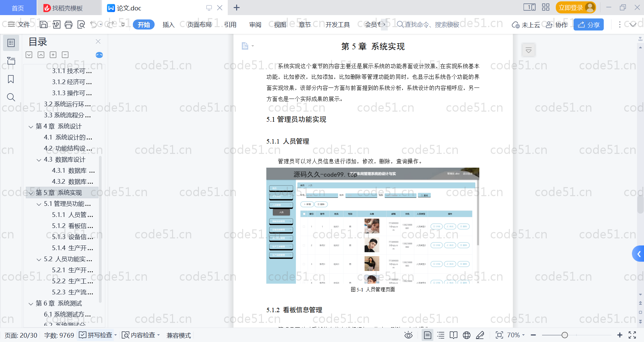The image size is (644, 342).
Task: Close the 目录 navigation panel
Action: point(98,41)
